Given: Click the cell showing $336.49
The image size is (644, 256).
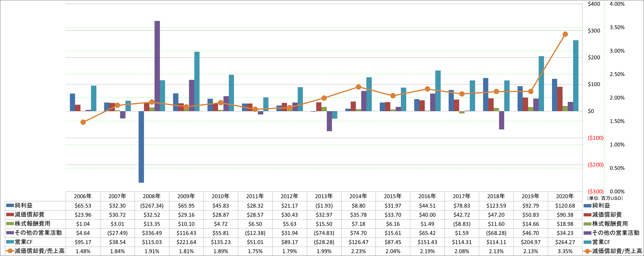Looking at the screenshot, I should coord(152,233).
